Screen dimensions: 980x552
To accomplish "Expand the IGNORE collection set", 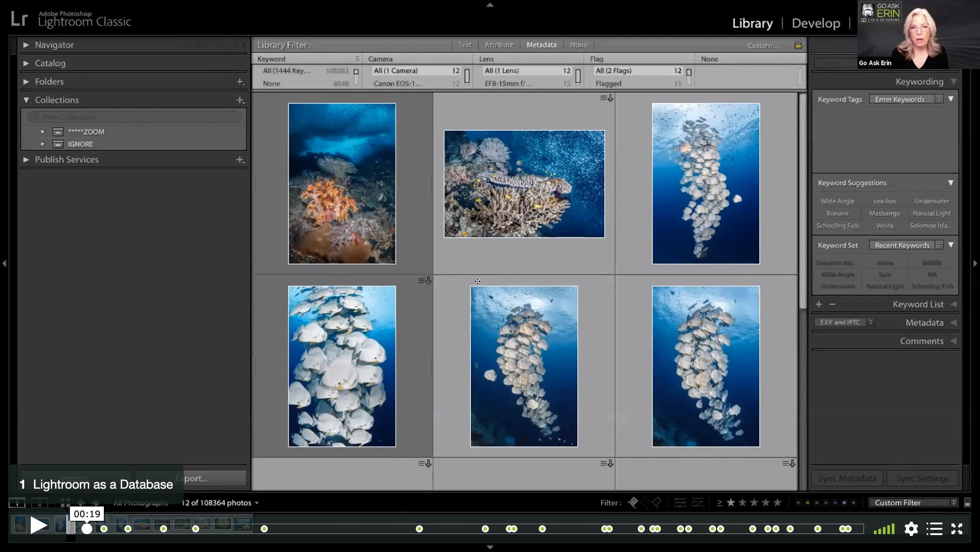I will click(x=43, y=144).
